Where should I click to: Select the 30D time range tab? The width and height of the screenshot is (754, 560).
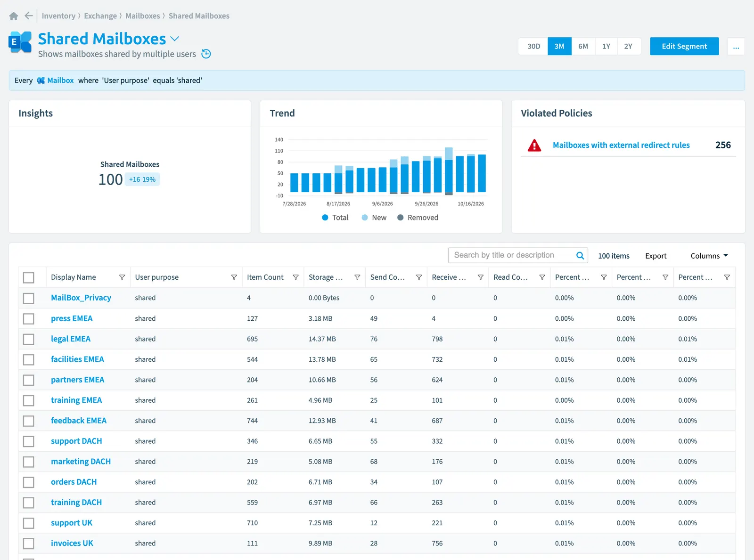533,47
